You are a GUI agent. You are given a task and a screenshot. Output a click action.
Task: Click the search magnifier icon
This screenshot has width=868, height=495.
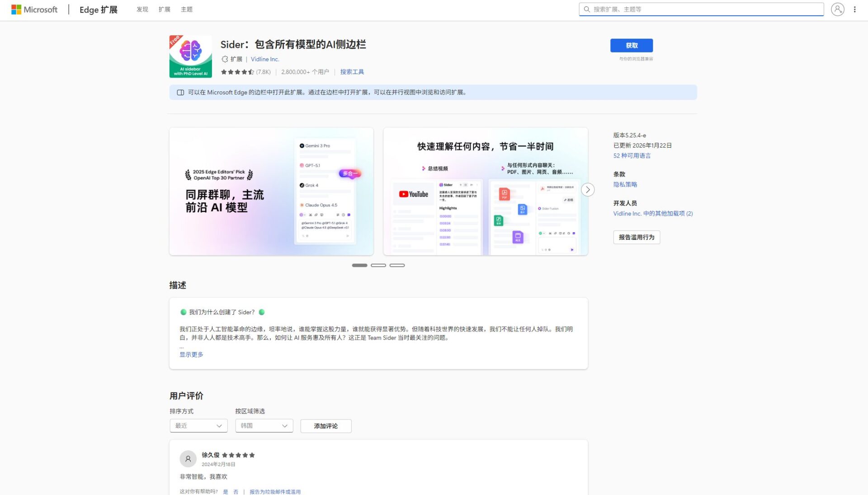coord(586,9)
